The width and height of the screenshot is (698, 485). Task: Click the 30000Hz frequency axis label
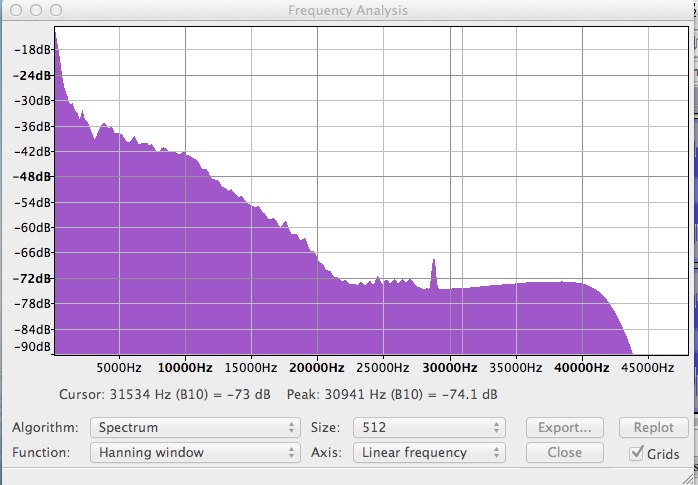pos(450,368)
